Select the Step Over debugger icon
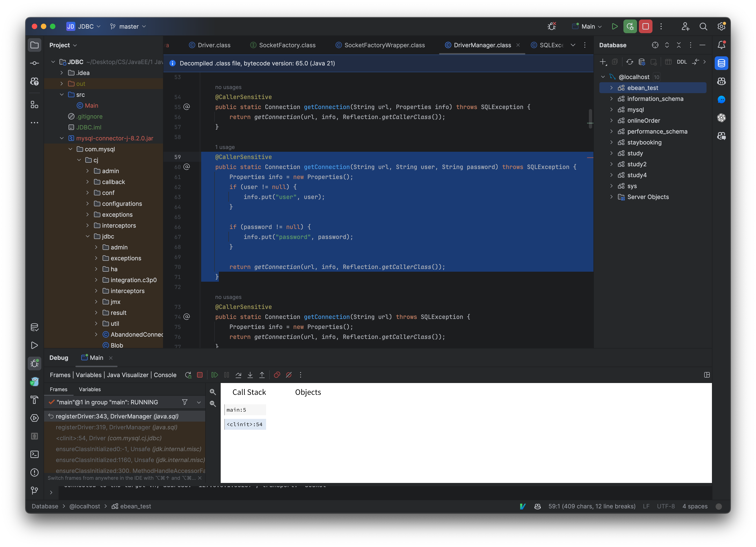This screenshot has width=756, height=547. (x=239, y=375)
